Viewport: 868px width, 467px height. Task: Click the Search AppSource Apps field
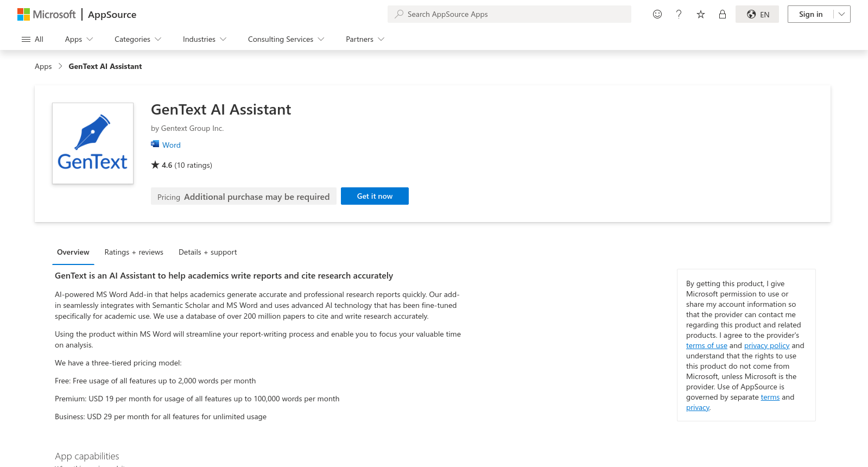pos(509,14)
